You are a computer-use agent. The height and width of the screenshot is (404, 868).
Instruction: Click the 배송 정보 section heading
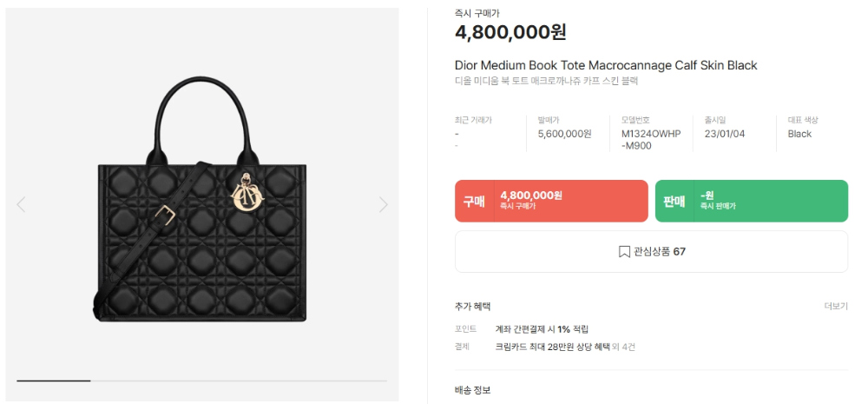[472, 390]
